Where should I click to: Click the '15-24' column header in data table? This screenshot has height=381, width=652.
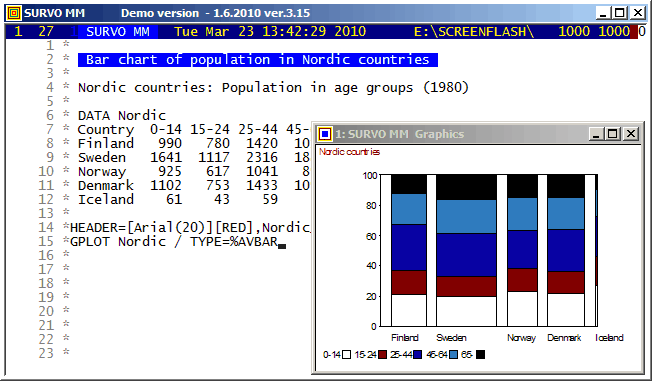click(210, 129)
